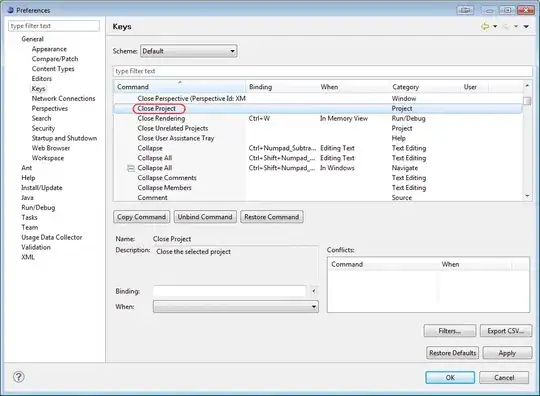Select Workspace preference page
This screenshot has height=396, width=540.
[48, 158]
